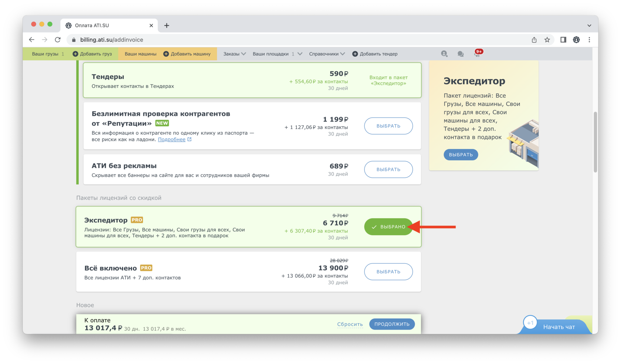Viewport: 621px width, 364px height.
Task: Expand the Заказы dropdown
Action: click(x=235, y=54)
